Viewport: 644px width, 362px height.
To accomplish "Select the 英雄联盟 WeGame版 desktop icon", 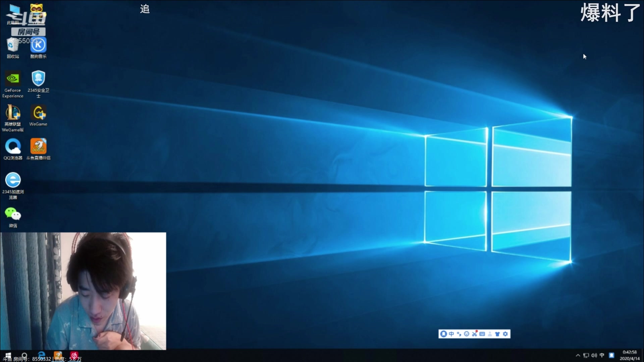I will (13, 118).
